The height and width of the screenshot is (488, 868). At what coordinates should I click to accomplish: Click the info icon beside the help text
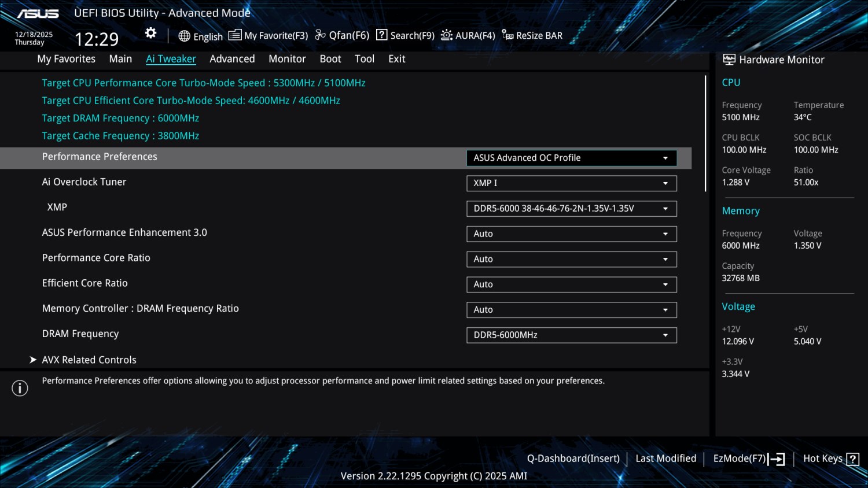pos(20,388)
